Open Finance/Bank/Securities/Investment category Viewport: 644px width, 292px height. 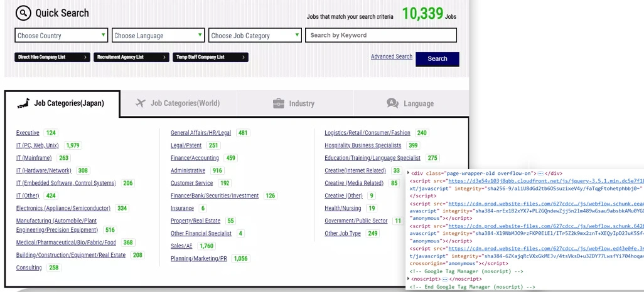pyautogui.click(x=215, y=196)
